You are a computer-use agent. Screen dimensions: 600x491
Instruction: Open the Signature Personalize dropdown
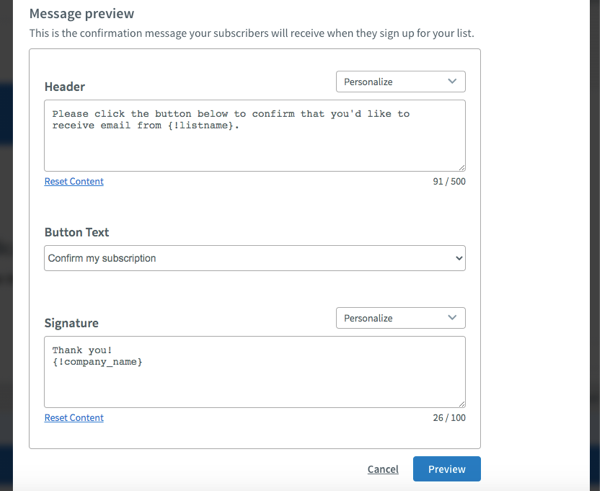tap(401, 318)
